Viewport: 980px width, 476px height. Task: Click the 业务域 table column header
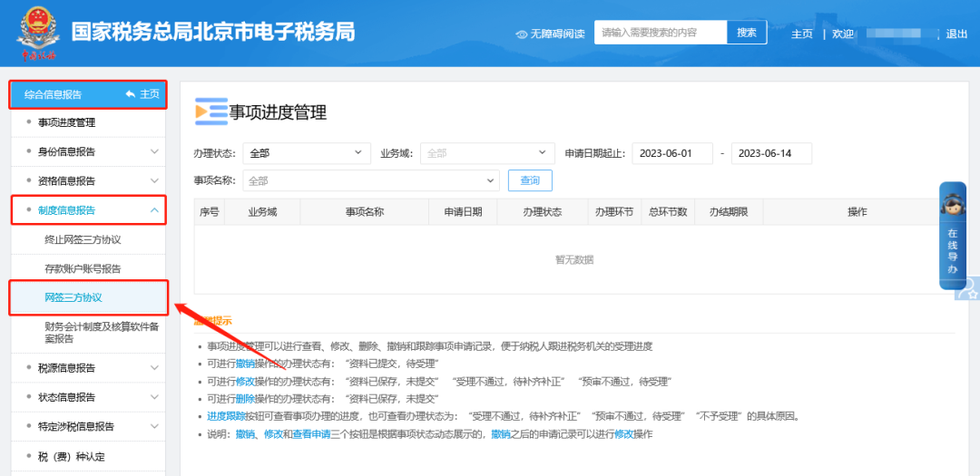[262, 212]
